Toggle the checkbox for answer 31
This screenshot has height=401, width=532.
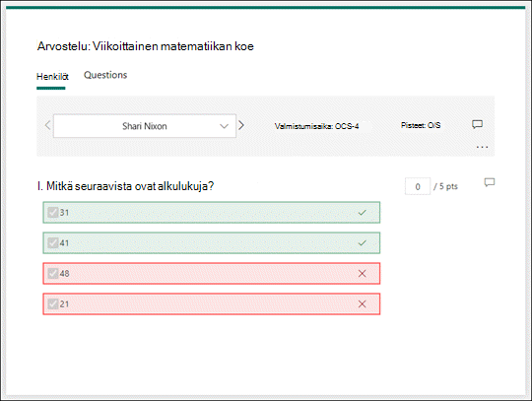point(53,213)
